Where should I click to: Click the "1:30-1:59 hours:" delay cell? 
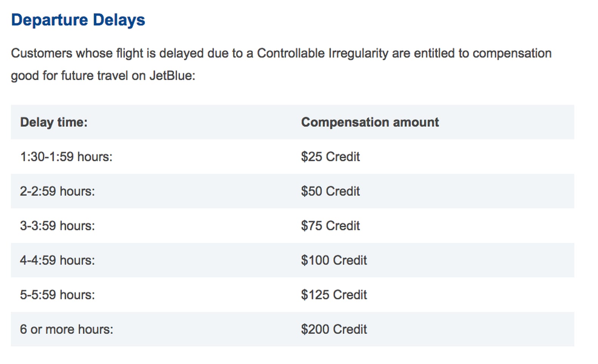tap(66, 157)
